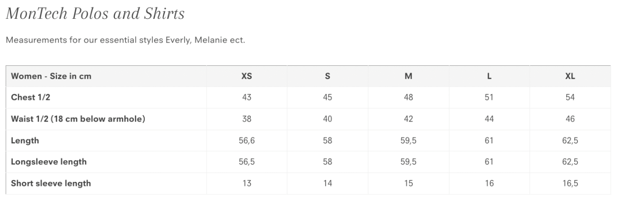Select the Waist 1/2 value for size M
Viewport: 644px width, 220px height.
coord(408,119)
